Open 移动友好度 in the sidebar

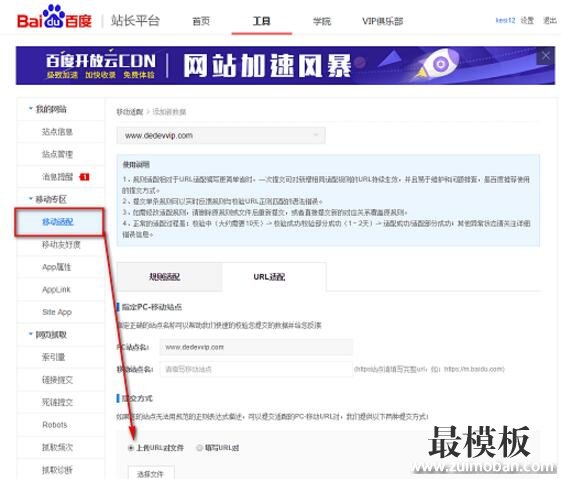[x=61, y=245]
